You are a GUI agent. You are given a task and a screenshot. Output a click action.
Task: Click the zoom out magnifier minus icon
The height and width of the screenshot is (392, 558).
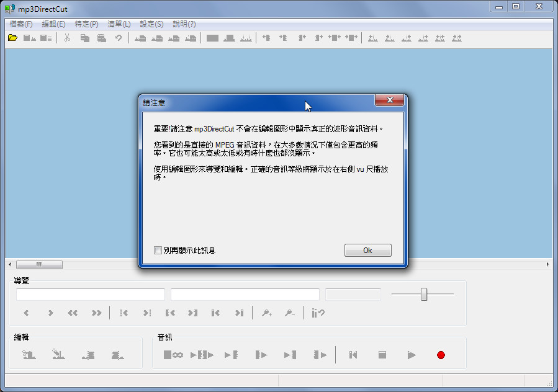click(290, 313)
